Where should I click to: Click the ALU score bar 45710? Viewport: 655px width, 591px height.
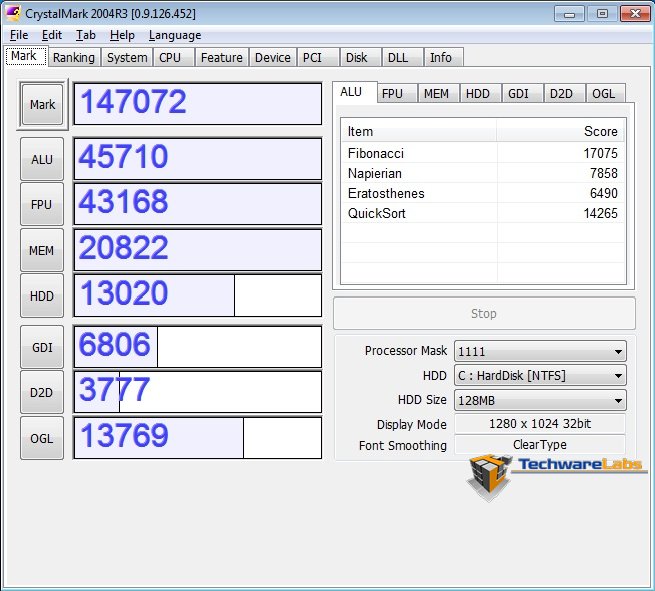[x=198, y=159]
